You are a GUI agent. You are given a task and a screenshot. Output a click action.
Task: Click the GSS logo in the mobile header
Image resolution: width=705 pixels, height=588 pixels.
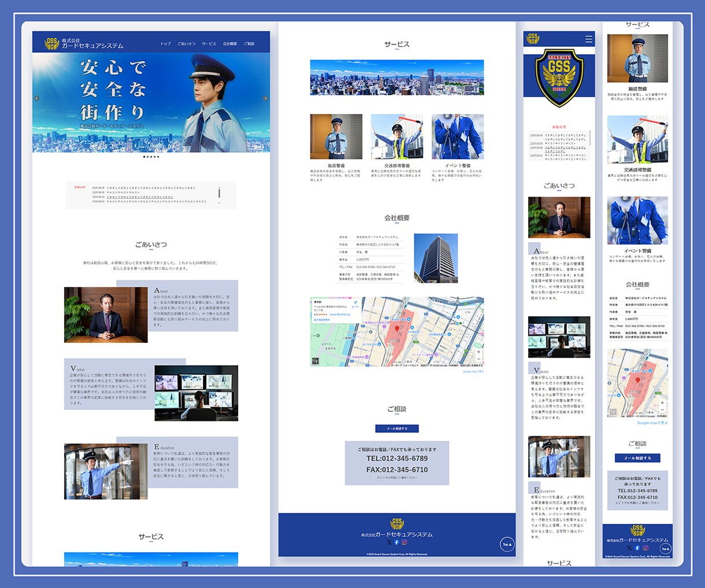532,39
